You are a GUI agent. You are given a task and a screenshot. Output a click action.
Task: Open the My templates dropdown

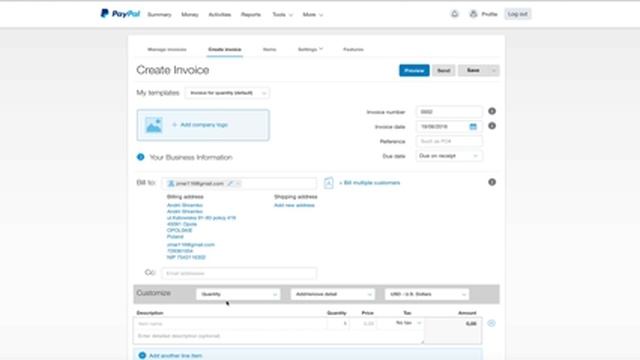227,93
